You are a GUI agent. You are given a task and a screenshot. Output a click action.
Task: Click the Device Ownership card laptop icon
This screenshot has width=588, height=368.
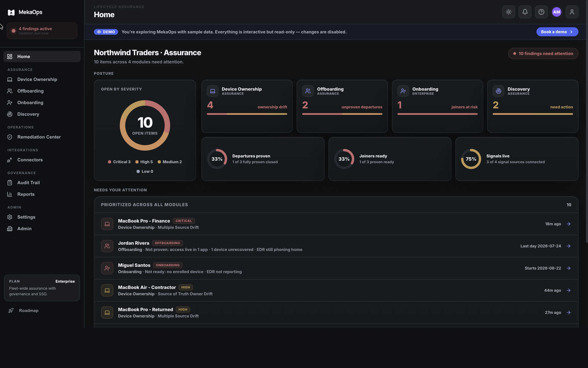coord(213,91)
